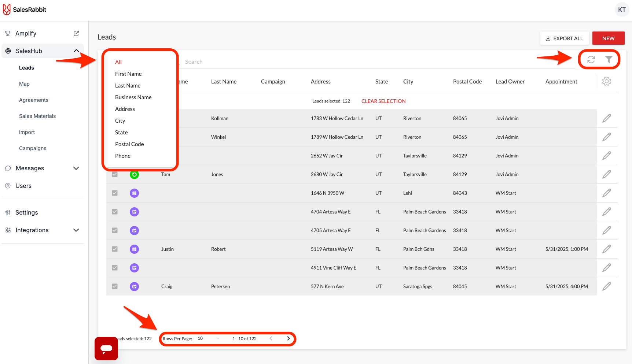632x364 pixels.
Task: Click the SalesRabbit logo
Action: (25, 10)
